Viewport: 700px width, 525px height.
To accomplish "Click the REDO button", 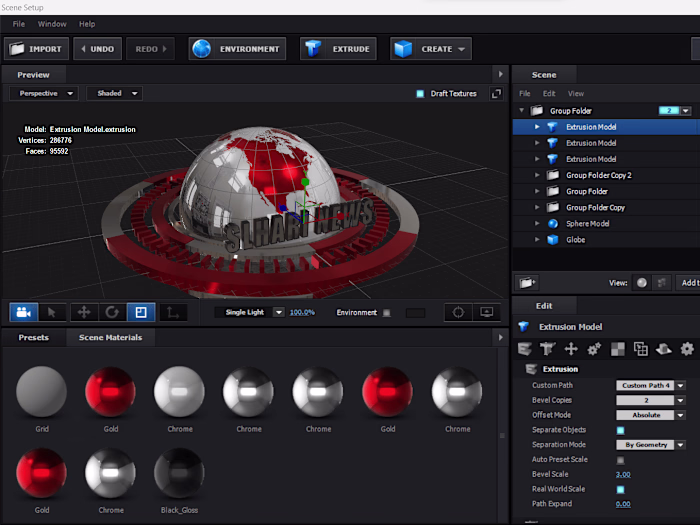I will (x=150, y=49).
